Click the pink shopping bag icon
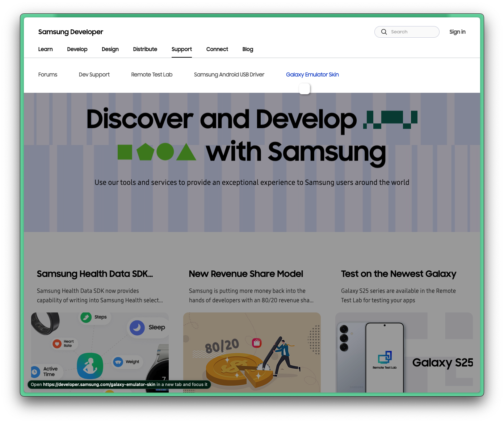Image resolution: width=504 pixels, height=423 pixels. pos(257,343)
